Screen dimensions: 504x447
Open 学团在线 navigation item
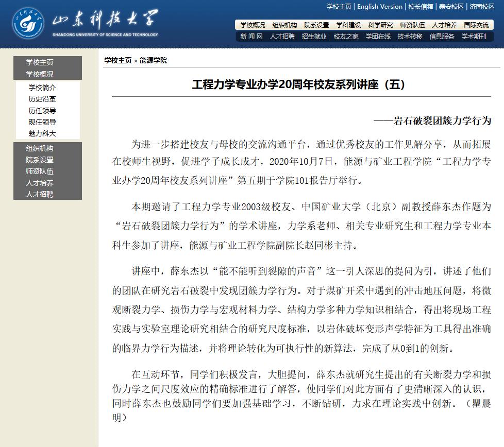tap(378, 37)
